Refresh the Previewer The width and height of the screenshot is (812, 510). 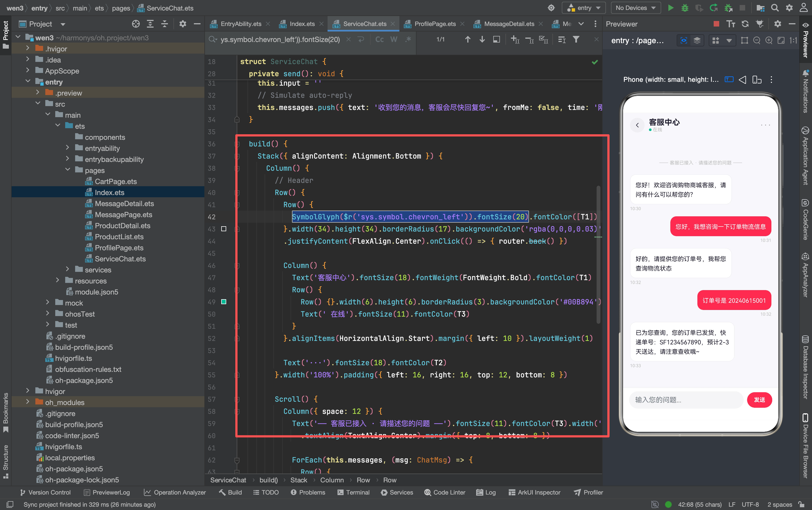pyautogui.click(x=745, y=23)
